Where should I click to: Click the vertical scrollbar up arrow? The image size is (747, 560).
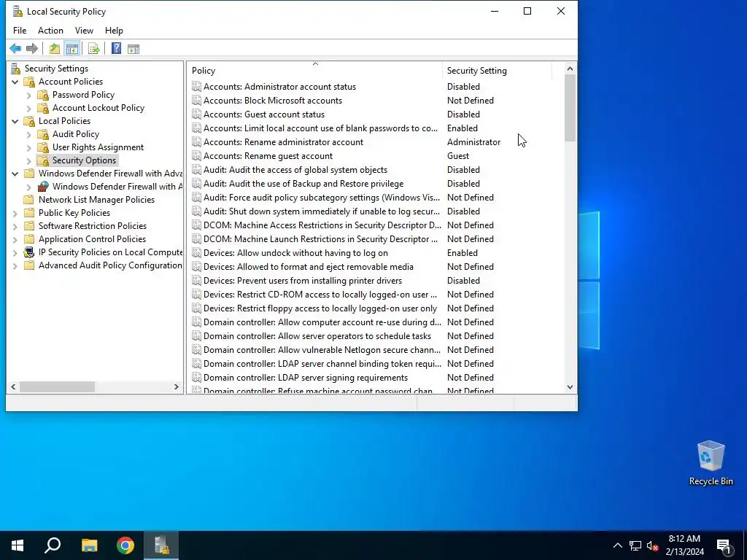pyautogui.click(x=570, y=69)
